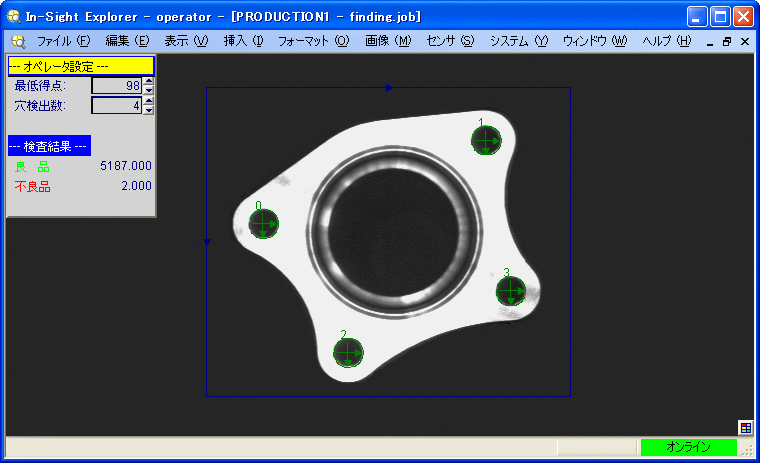Click the hole 3 crosshair marker

coord(511,291)
